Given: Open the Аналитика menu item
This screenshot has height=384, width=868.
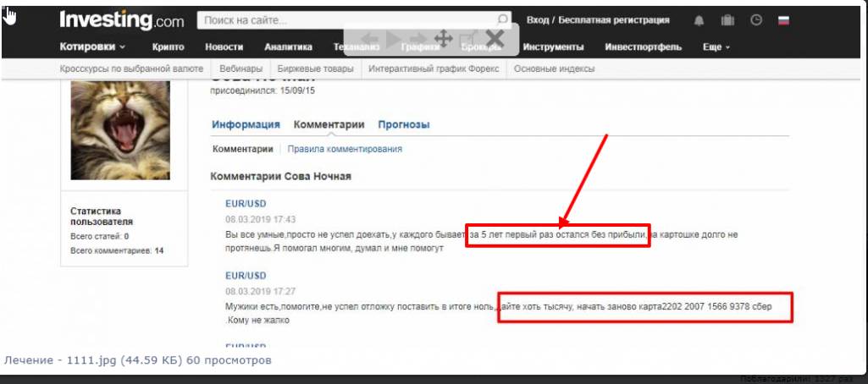Looking at the screenshot, I should [288, 47].
